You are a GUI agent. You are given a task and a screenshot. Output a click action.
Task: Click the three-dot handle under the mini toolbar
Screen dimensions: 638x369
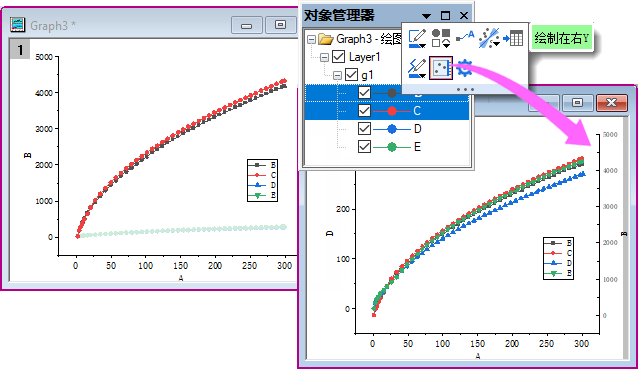[x=465, y=90]
